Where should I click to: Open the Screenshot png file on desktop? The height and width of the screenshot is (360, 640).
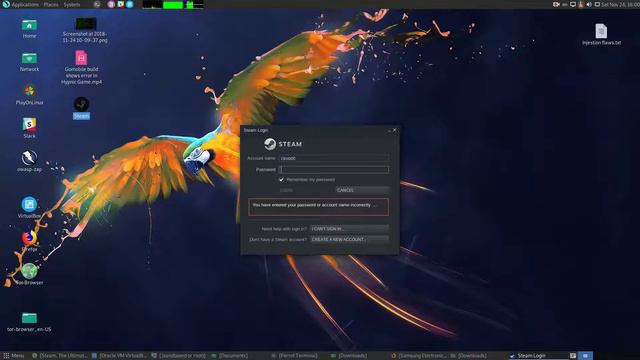click(x=85, y=30)
